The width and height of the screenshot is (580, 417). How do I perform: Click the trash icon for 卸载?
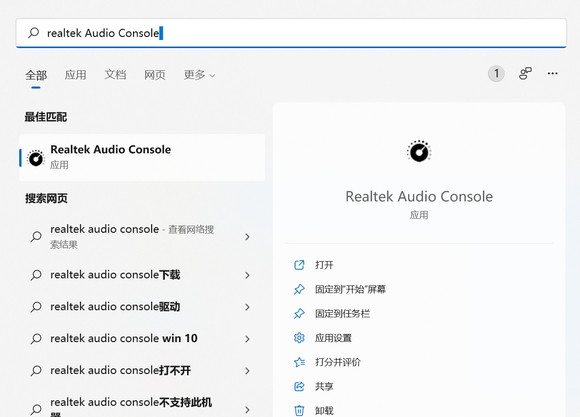pos(299,411)
